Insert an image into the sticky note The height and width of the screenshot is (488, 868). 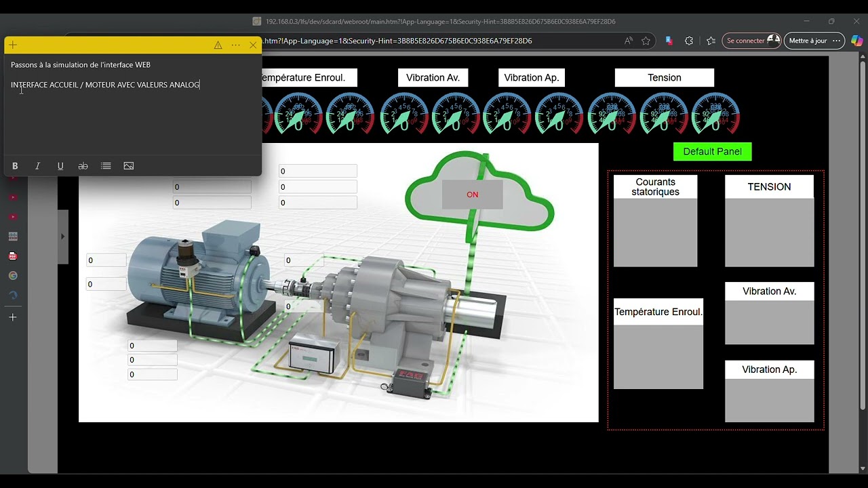pyautogui.click(x=128, y=166)
